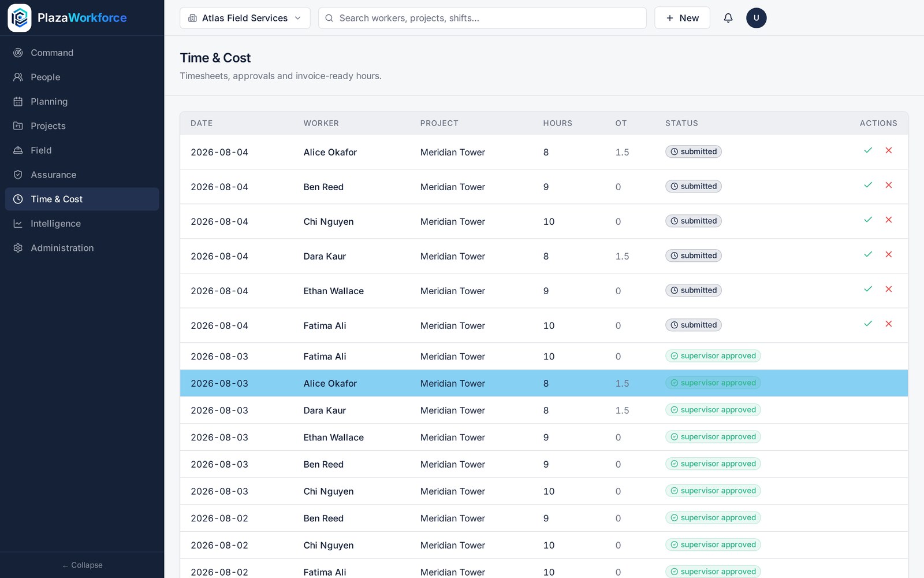Reject Dara Kaur's 2026-08-04 timesheet
This screenshot has width=924, height=578.
tap(889, 254)
